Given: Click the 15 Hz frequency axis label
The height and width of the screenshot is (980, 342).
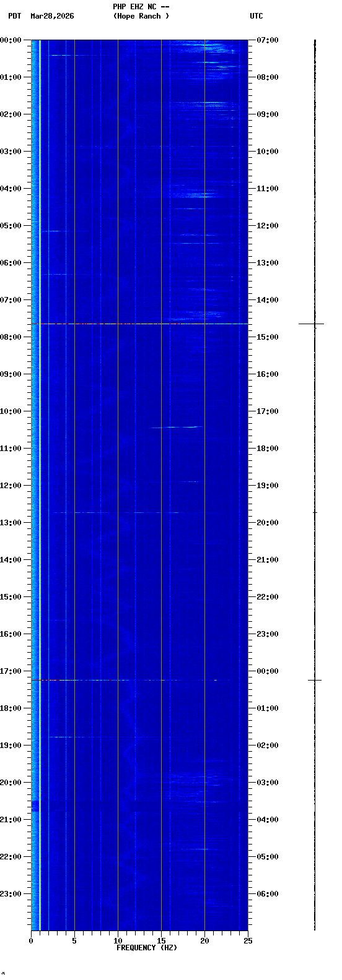Looking at the screenshot, I should pyautogui.click(x=161, y=941).
